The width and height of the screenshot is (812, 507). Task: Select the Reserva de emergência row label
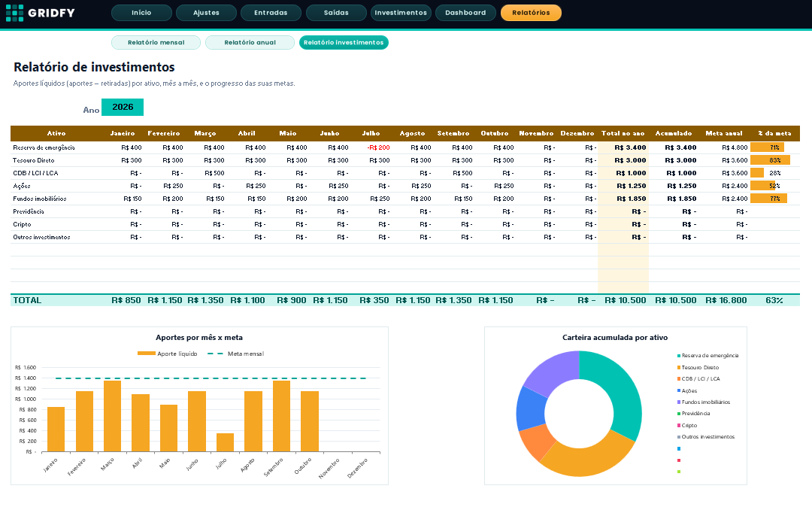pos(44,147)
